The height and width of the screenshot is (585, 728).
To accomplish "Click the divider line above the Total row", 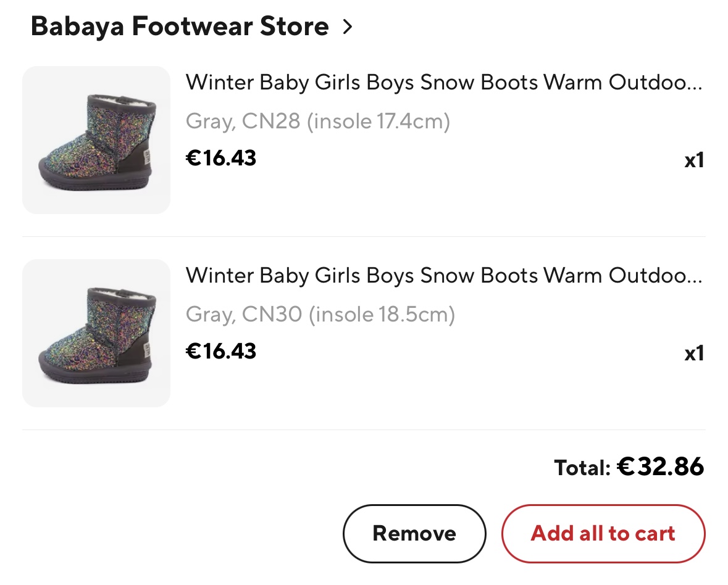I will [364, 429].
